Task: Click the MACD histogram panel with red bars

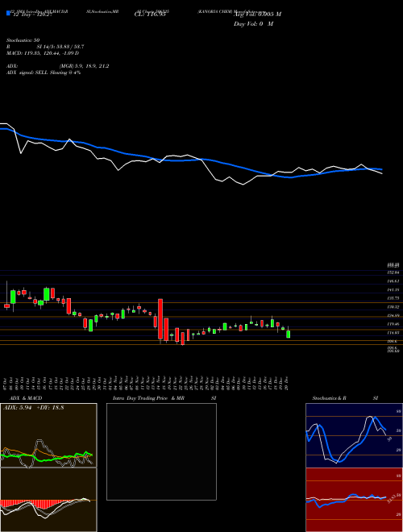Action: (48, 500)
